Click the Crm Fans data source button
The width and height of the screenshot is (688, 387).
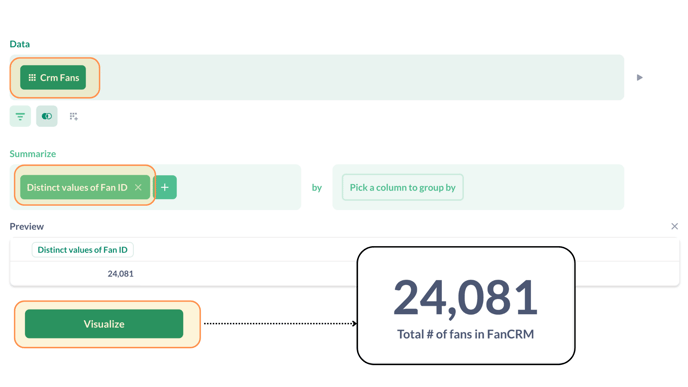tap(53, 78)
